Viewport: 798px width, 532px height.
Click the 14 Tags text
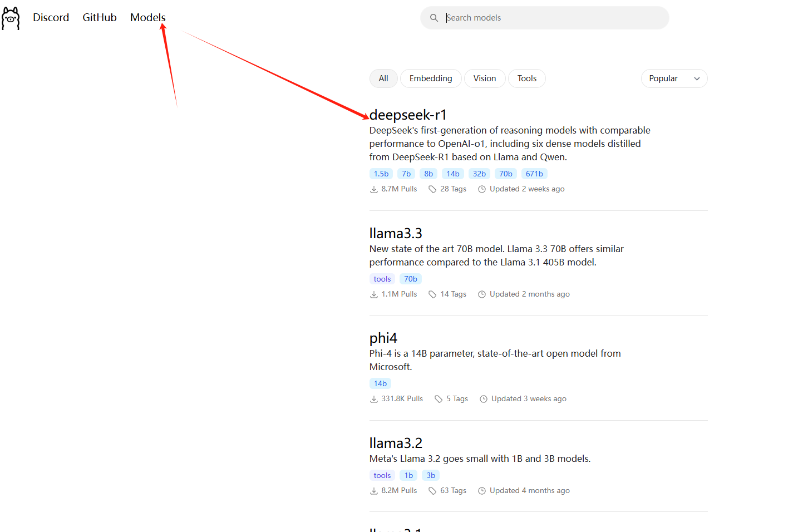pyautogui.click(x=454, y=294)
